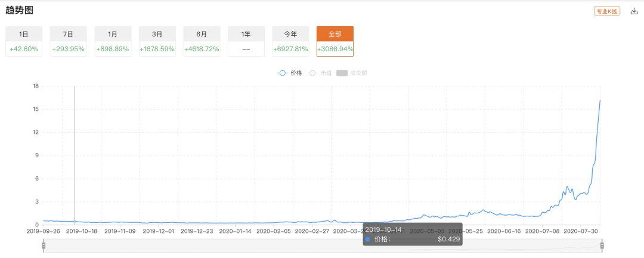The height and width of the screenshot is (258, 644).
Task: Click the left handle of range slider
Action: pos(44,245)
